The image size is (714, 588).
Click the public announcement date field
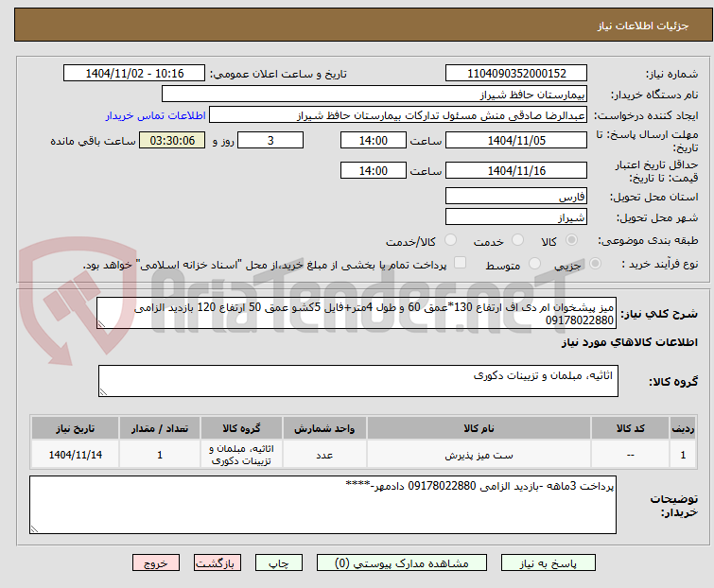pos(134,74)
